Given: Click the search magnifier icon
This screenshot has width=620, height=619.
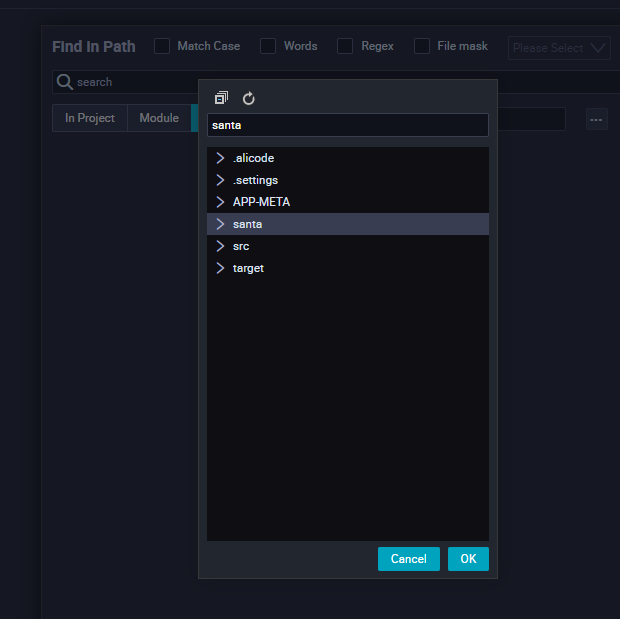Looking at the screenshot, I should pyautogui.click(x=64, y=82).
